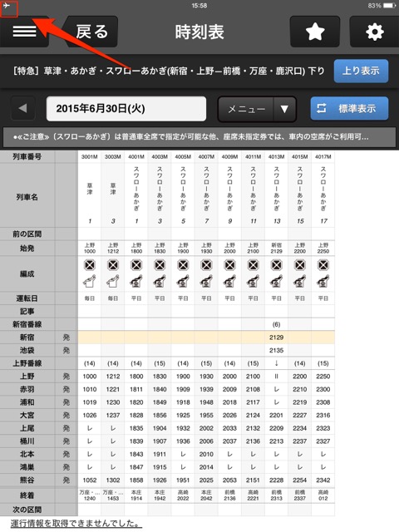The image size is (399, 532).
Task: Expand the メニュー dropdown arrow
Action: pyautogui.click(x=284, y=109)
